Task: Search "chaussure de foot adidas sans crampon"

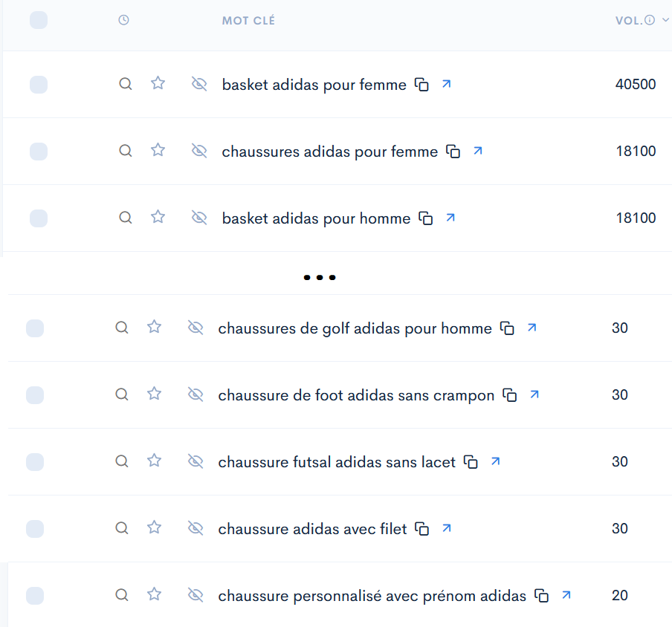Action: 121,394
